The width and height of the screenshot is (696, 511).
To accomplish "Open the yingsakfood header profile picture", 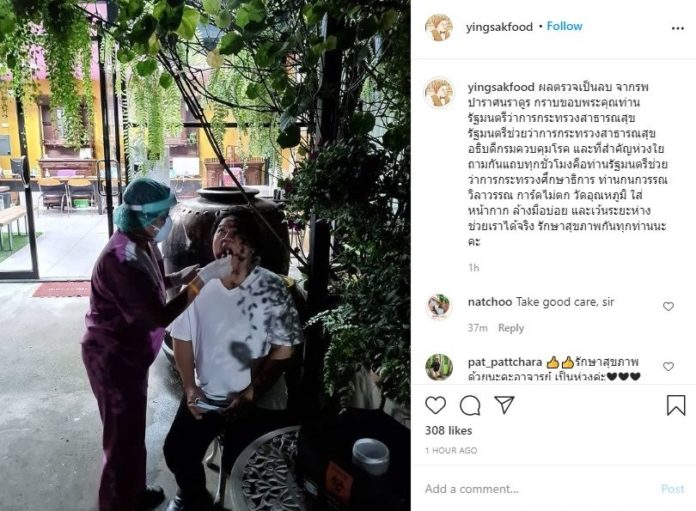I will point(439,28).
